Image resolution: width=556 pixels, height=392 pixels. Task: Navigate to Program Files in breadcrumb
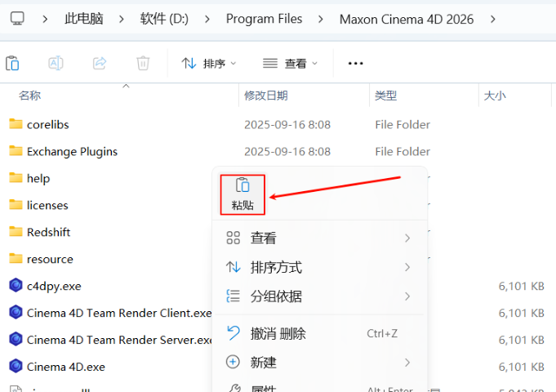coord(264,18)
